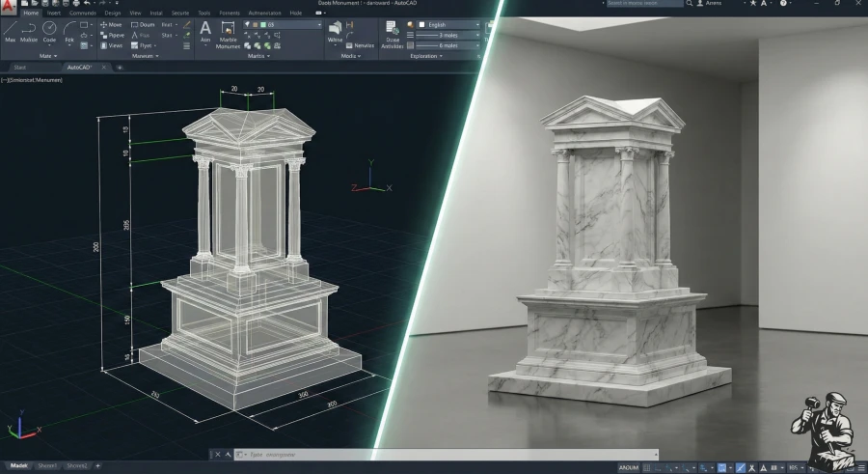Select the Multiste polyline tool

[x=29, y=32]
